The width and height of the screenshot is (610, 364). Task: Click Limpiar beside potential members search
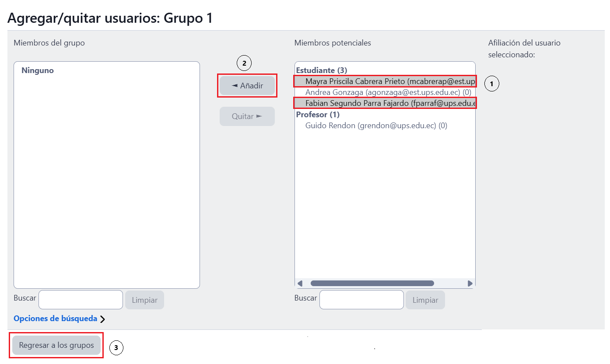(425, 300)
